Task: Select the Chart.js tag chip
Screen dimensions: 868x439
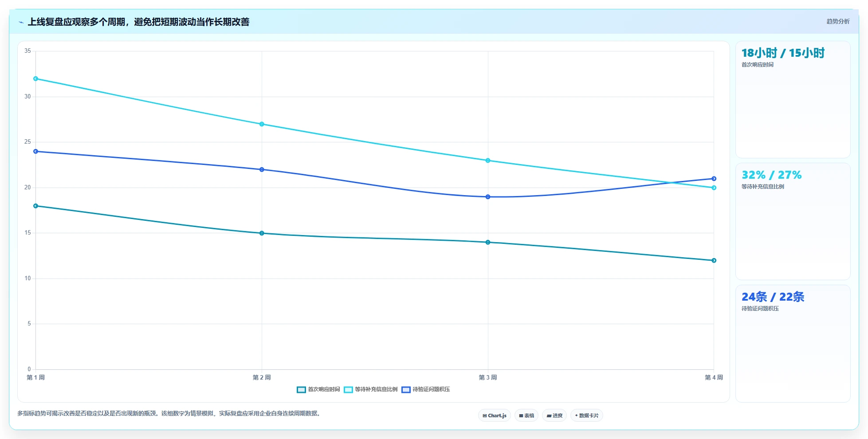Action: pyautogui.click(x=495, y=415)
